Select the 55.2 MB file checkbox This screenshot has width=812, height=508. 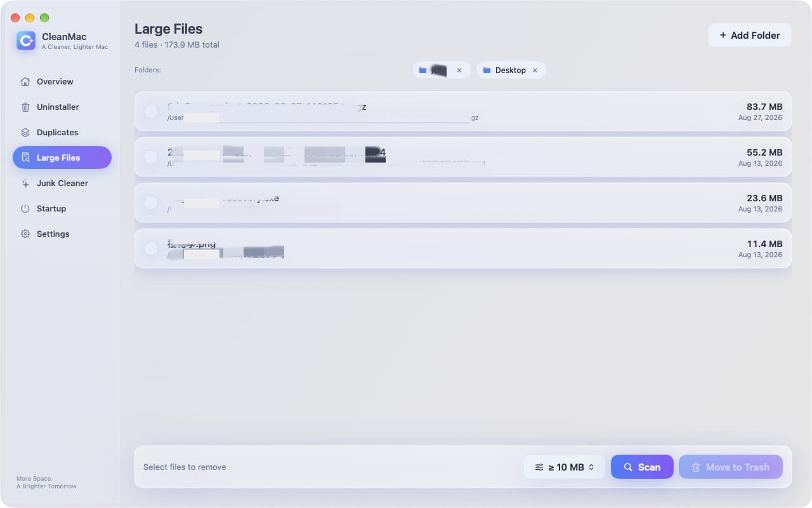pyautogui.click(x=151, y=157)
